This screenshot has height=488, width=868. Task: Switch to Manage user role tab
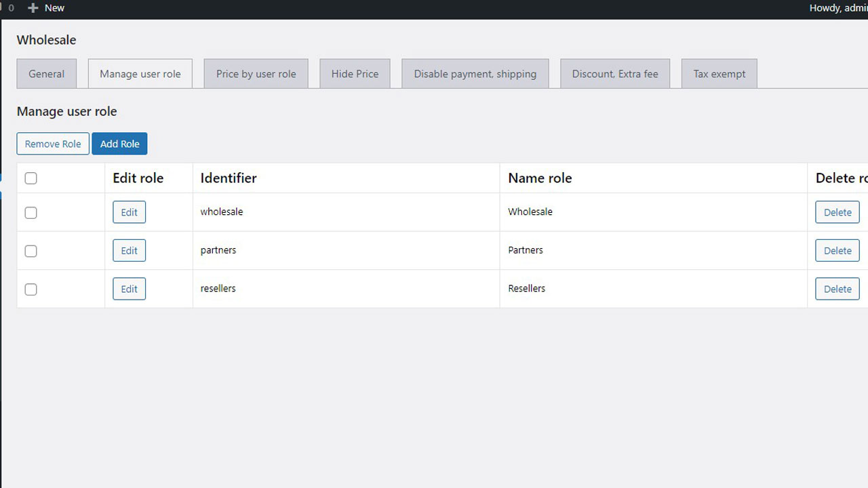coord(140,74)
